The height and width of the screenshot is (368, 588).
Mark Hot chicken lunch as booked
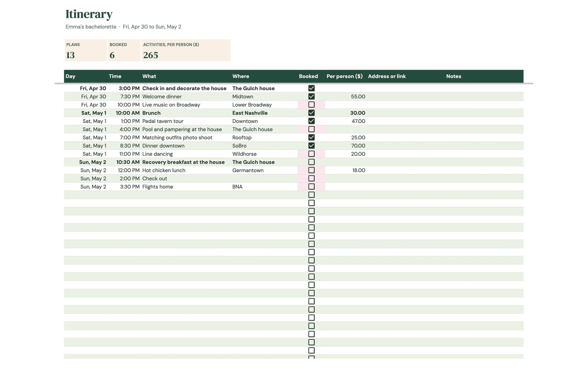coord(311,170)
